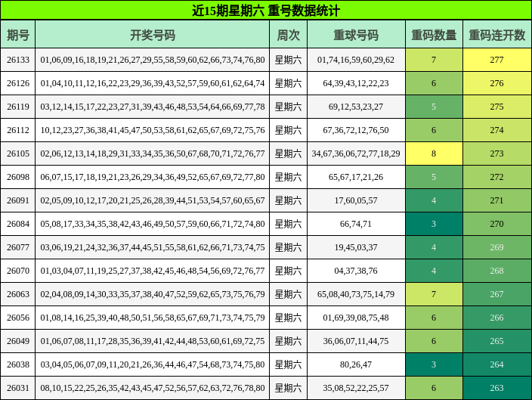Click the consecutive count cell 264
532x400 pixels.
pos(497,364)
